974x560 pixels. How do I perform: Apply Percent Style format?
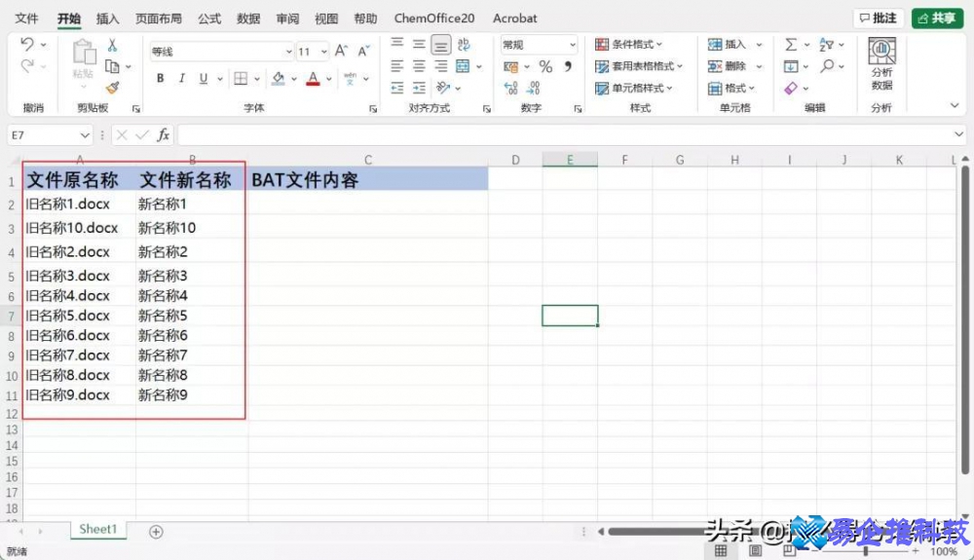(546, 66)
